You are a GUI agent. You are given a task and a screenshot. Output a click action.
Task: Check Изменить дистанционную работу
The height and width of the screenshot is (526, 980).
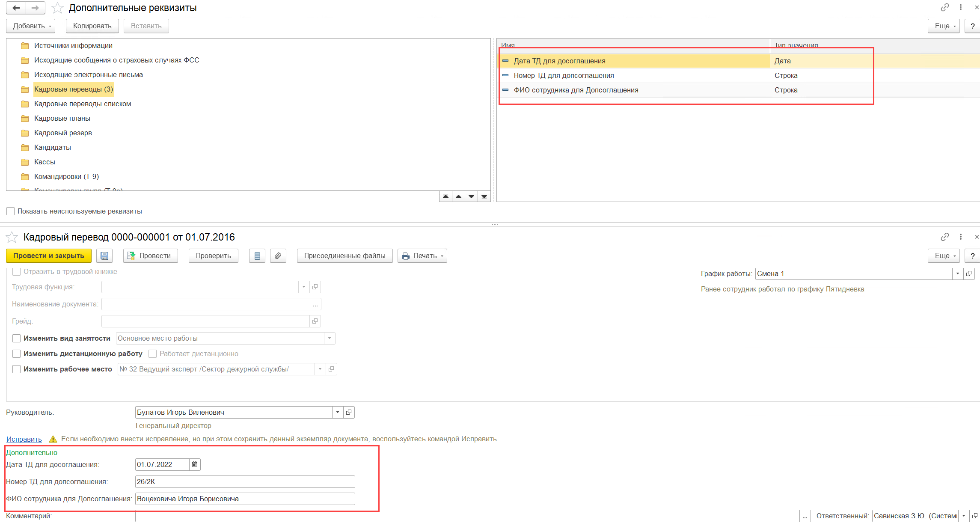coord(17,354)
